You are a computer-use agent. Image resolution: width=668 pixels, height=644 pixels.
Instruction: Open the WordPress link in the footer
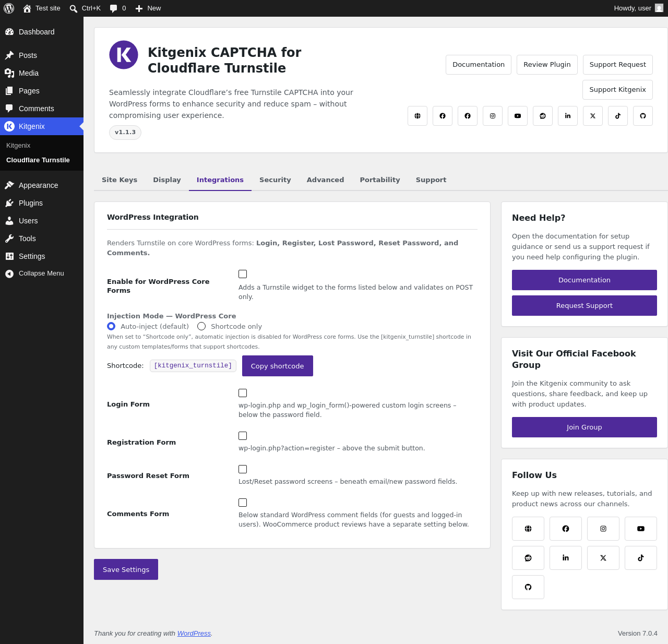(194, 634)
